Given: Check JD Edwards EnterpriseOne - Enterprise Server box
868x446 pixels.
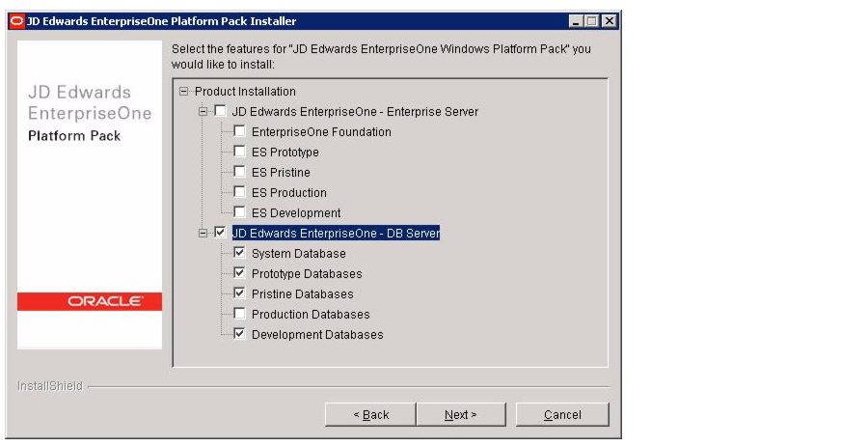Looking at the screenshot, I should point(220,111).
